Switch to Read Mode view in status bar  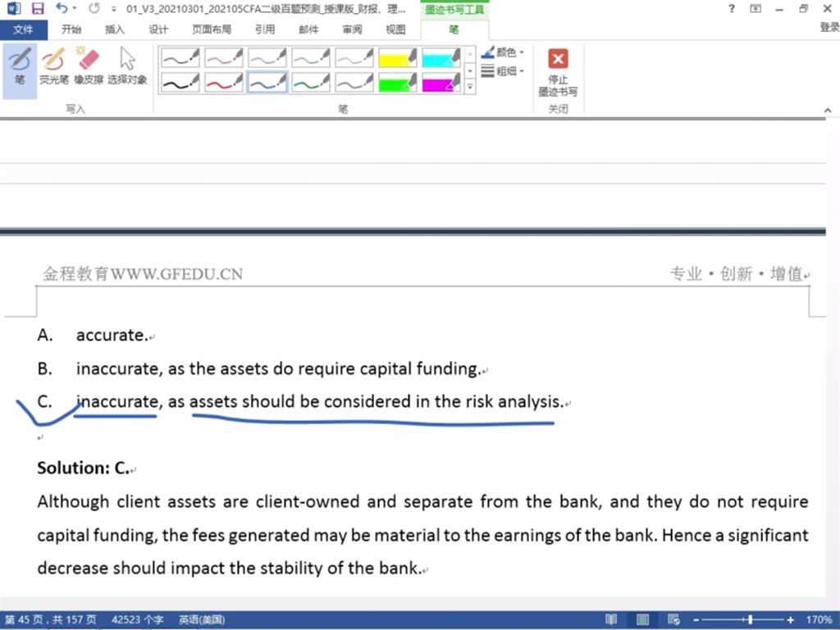612,619
